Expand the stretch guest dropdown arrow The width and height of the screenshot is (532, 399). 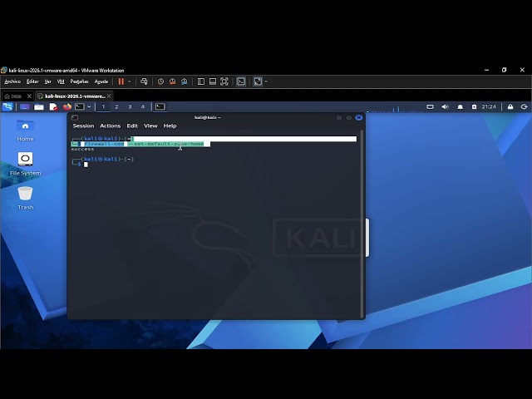(x=266, y=81)
